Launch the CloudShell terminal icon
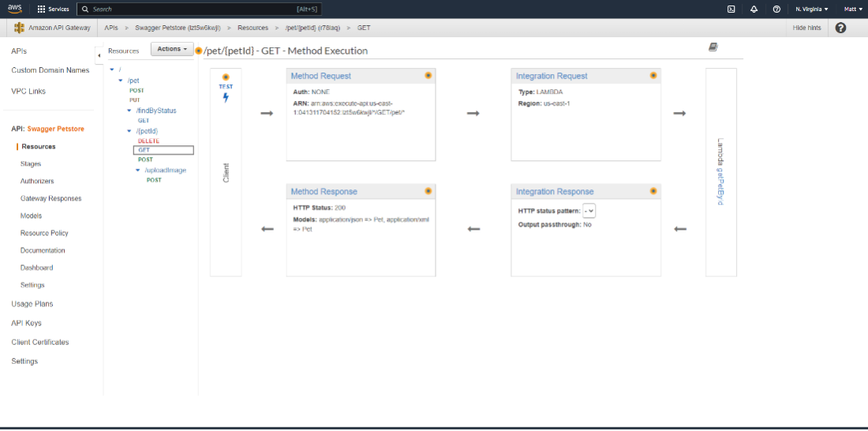868x431 pixels. coord(731,9)
